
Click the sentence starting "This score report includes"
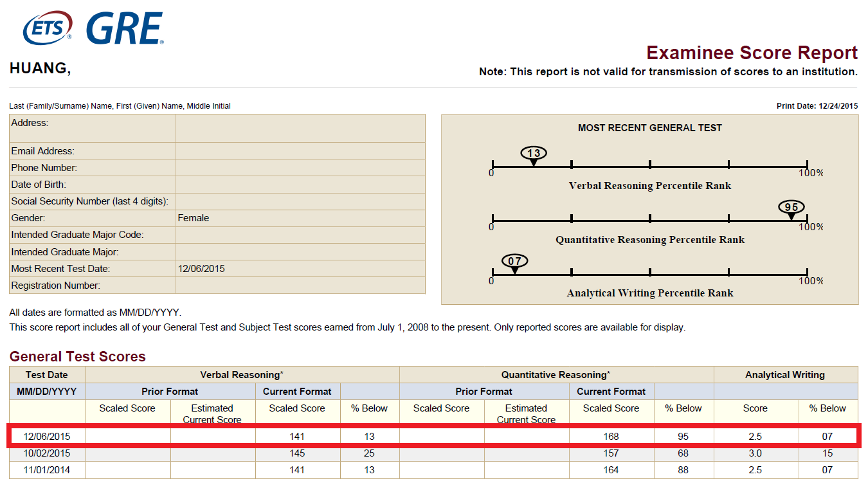point(348,327)
